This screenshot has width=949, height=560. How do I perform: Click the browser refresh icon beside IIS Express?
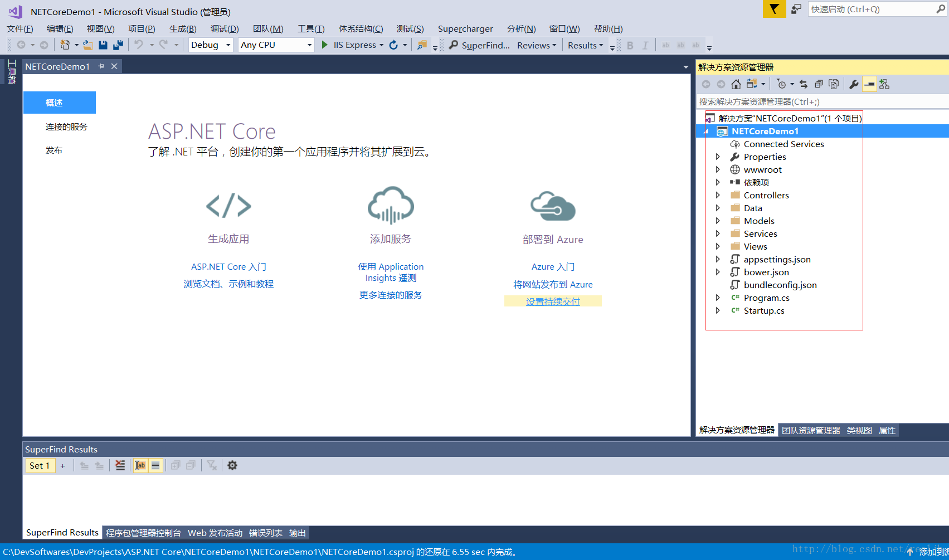click(x=393, y=45)
